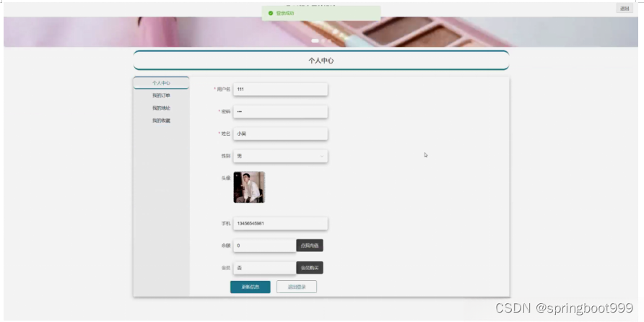The height and width of the screenshot is (322, 644).
Task: Open 我的订单 in the sidebar
Action: click(x=161, y=96)
